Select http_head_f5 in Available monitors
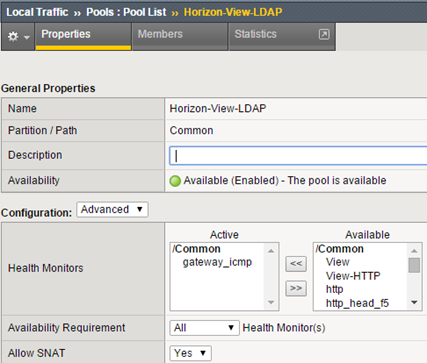 tap(357, 303)
